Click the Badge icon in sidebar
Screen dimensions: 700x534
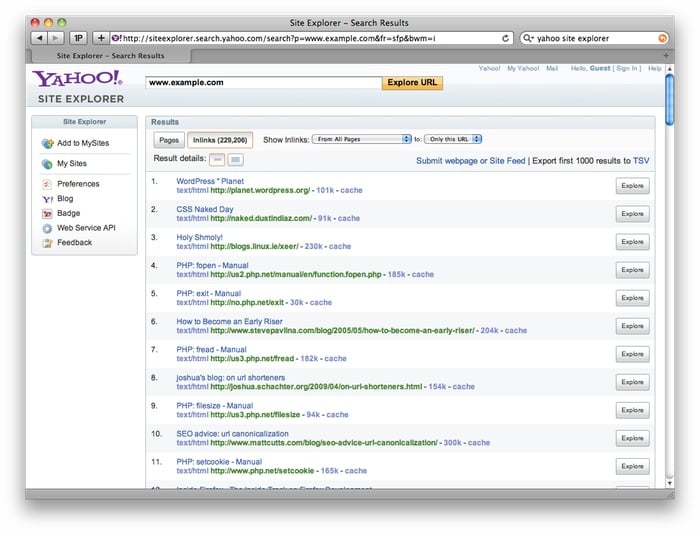pos(47,213)
